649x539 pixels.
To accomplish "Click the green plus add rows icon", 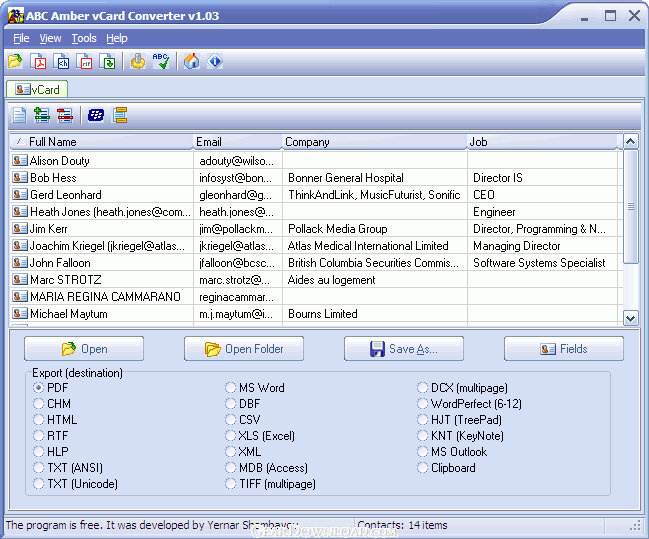I will click(x=42, y=115).
